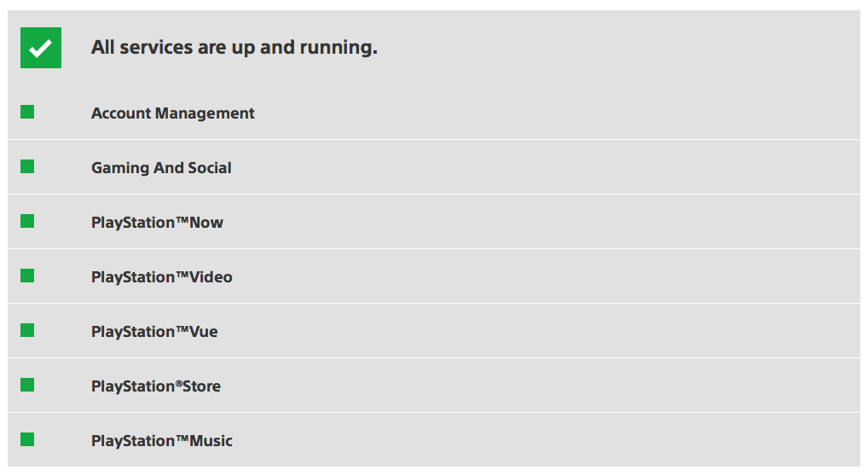Click green status square beside Account Management
The width and height of the screenshot is (868, 476).
point(27,112)
